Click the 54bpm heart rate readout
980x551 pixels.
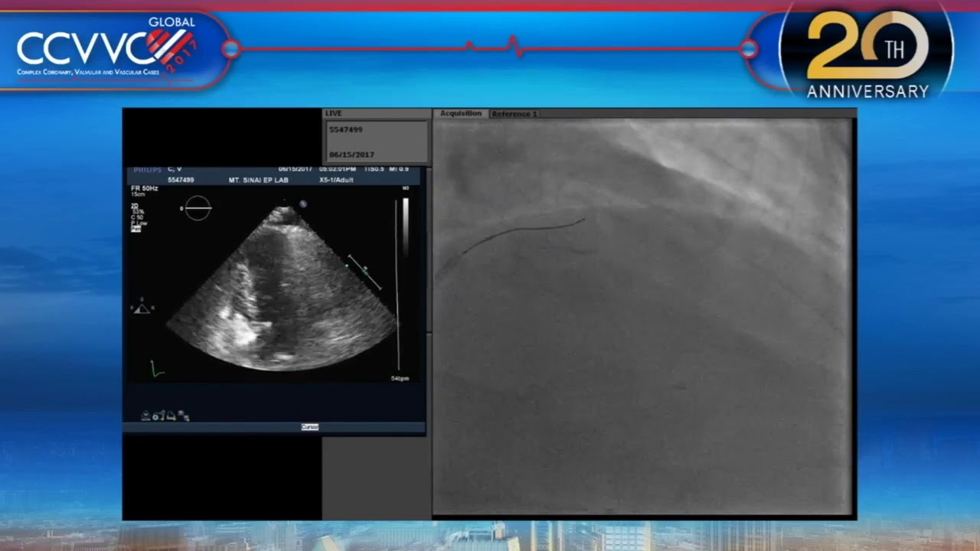400,379
